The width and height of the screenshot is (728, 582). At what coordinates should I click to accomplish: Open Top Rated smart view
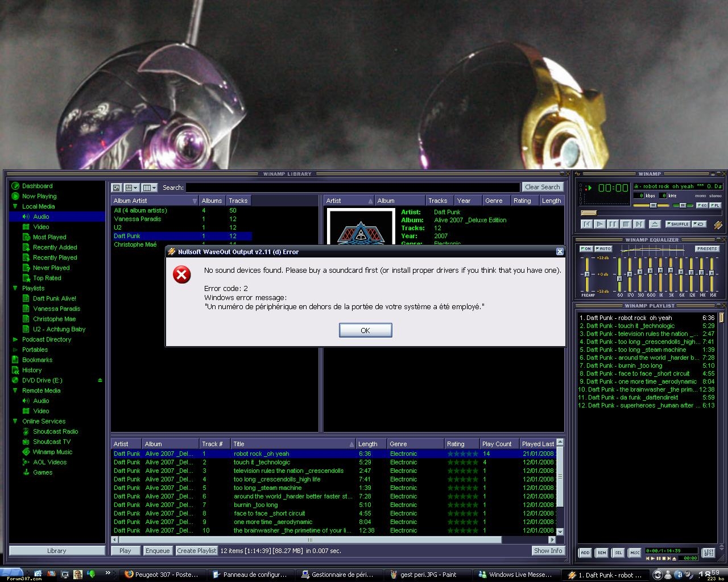click(47, 278)
